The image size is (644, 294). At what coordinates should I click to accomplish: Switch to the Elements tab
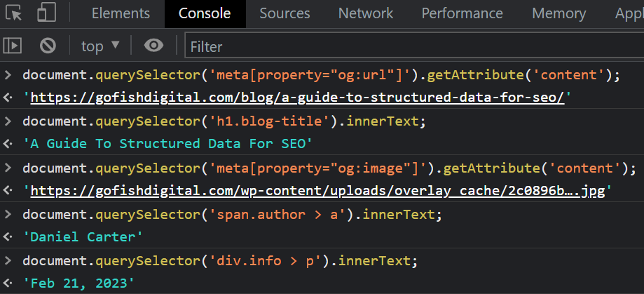pos(121,13)
